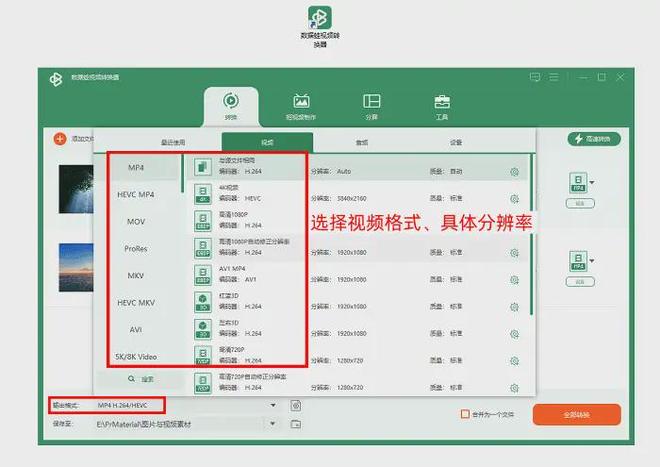Click the output format field showing MP4 H.264/HEVC
The height and width of the screenshot is (467, 660).
point(185,405)
